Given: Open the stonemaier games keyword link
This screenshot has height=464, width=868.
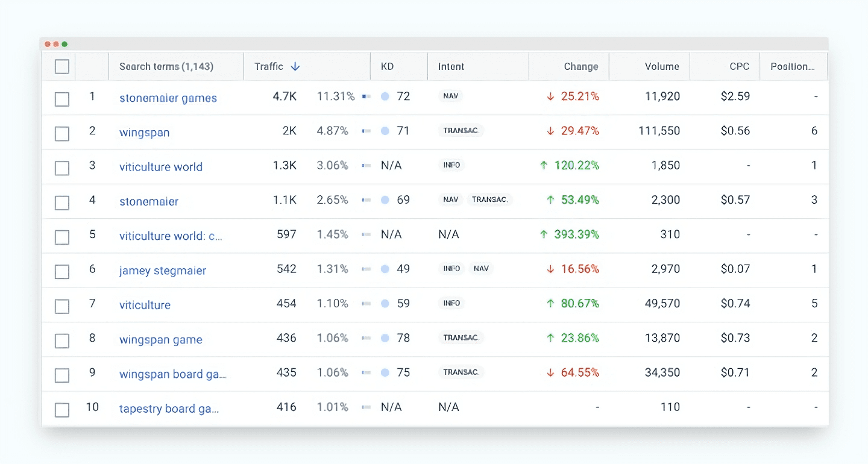Looking at the screenshot, I should tap(168, 98).
